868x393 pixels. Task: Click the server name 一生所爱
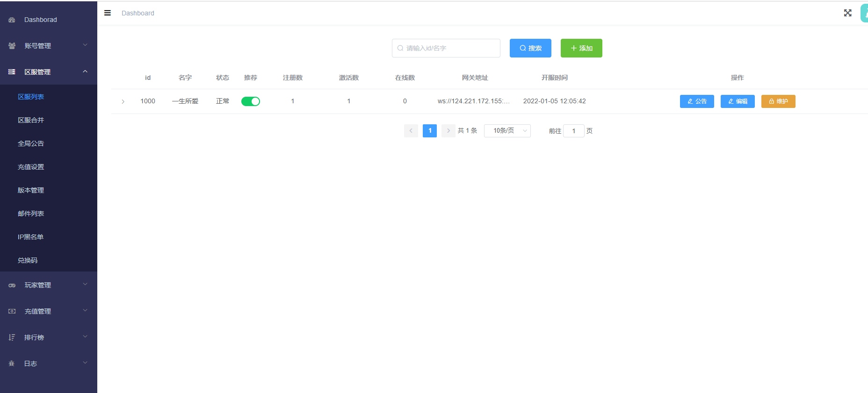point(185,101)
